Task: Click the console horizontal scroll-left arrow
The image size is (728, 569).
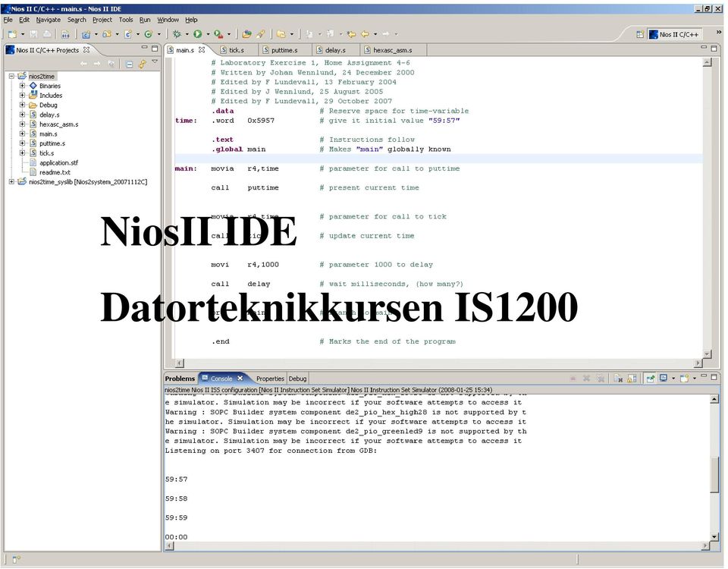Action: click(x=169, y=546)
